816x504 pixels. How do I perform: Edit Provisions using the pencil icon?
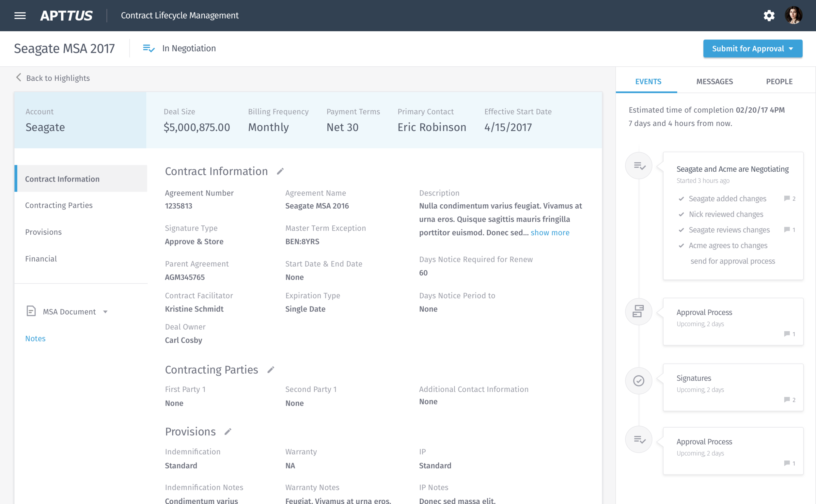[x=228, y=431]
